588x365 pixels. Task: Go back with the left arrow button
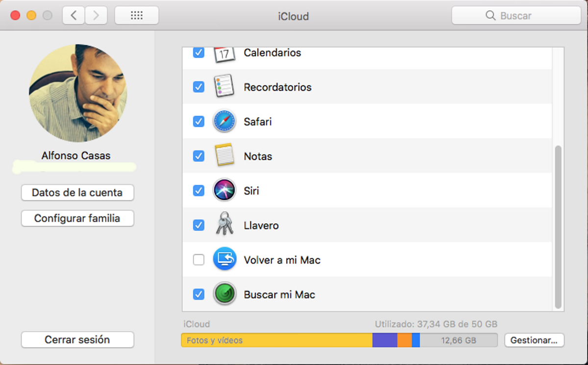pos(73,16)
